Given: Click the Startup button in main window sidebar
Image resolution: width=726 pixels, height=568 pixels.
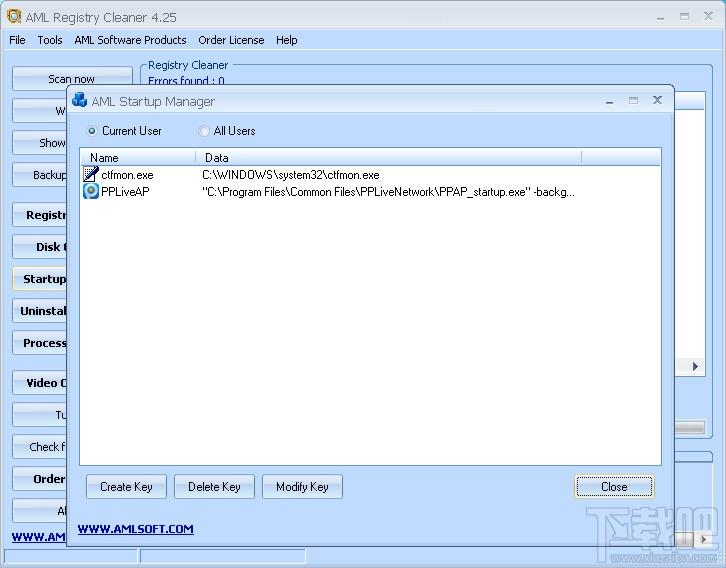Looking at the screenshot, I should pos(40,279).
